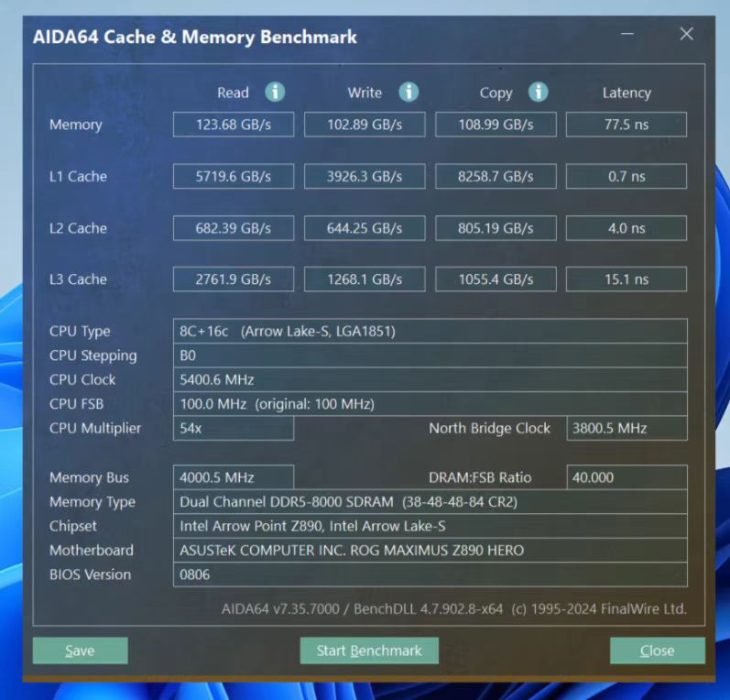The height and width of the screenshot is (700, 730).
Task: Click the L3 Cache Latency field
Action: click(626, 279)
